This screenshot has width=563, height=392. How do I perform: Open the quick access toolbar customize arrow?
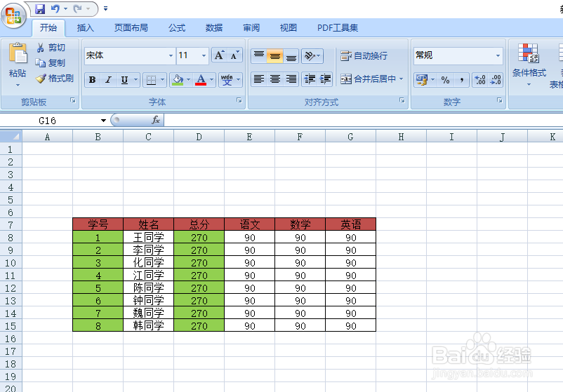(x=105, y=8)
